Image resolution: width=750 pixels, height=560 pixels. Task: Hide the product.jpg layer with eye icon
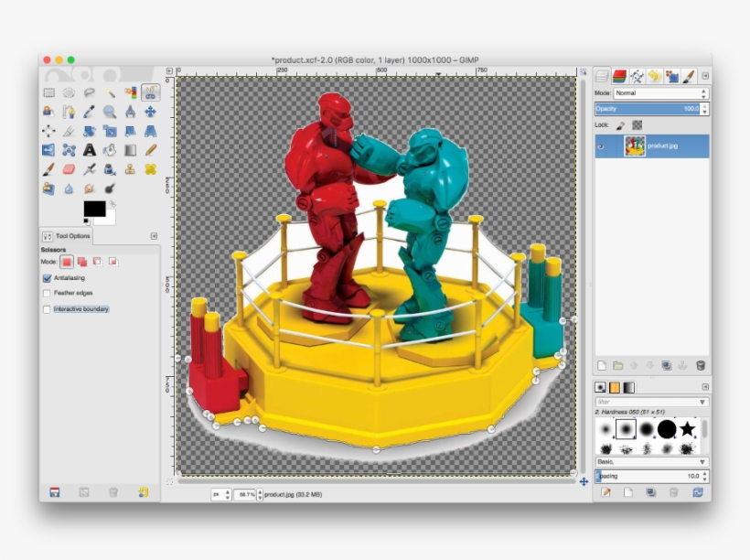601,145
